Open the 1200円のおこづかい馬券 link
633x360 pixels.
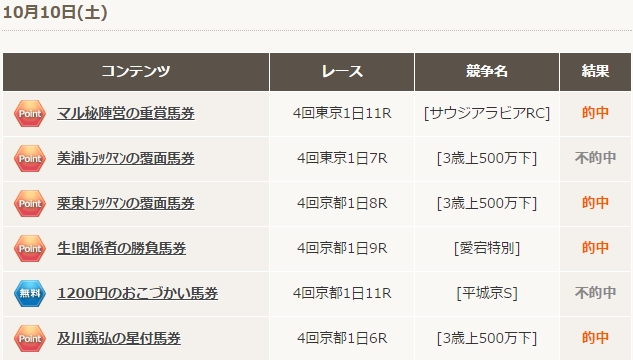(138, 293)
